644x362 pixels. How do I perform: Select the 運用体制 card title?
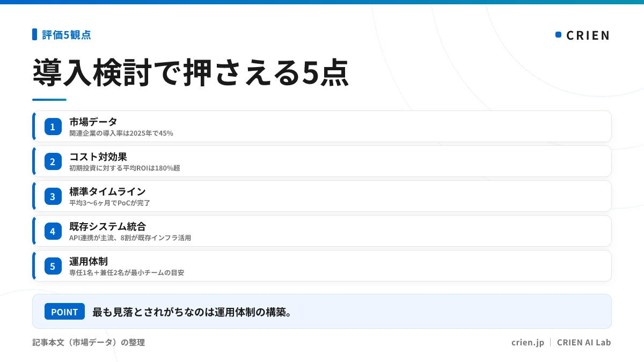[x=89, y=261]
